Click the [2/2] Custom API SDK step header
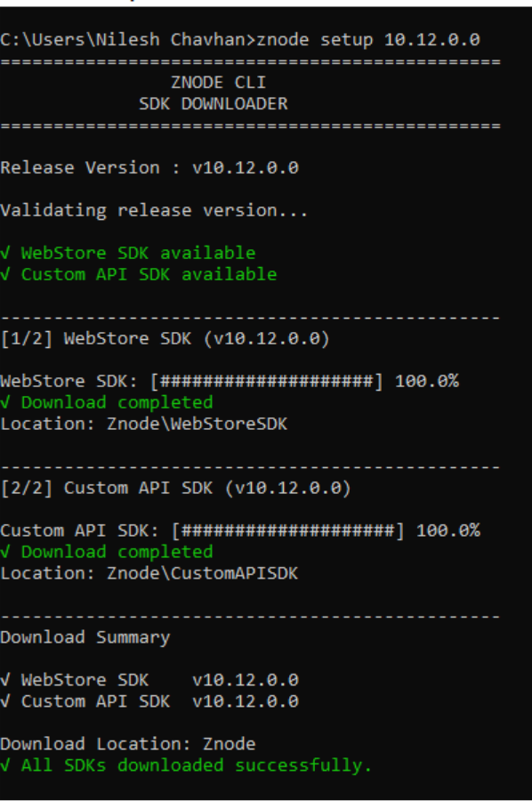This screenshot has height=801, width=532. click(x=175, y=489)
